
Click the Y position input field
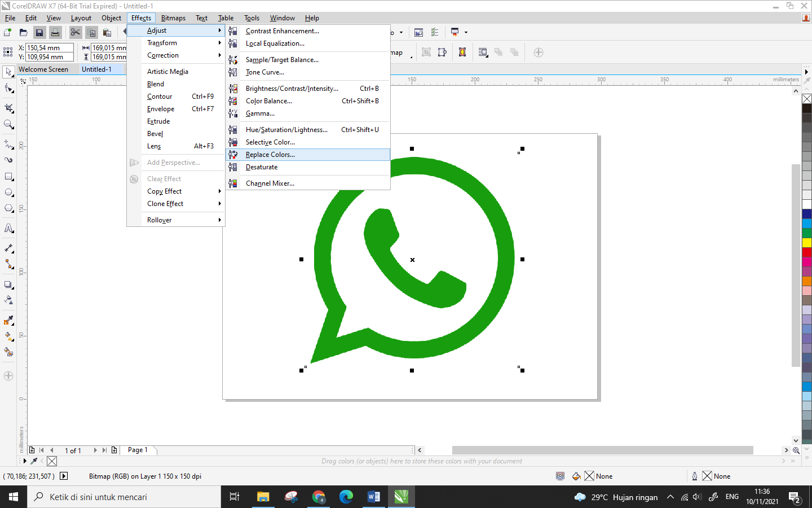click(x=50, y=57)
